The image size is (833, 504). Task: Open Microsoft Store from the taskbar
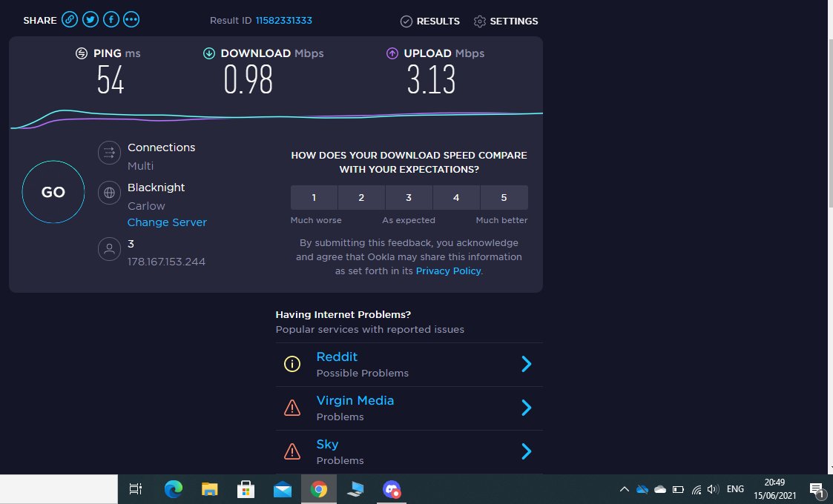(x=246, y=489)
